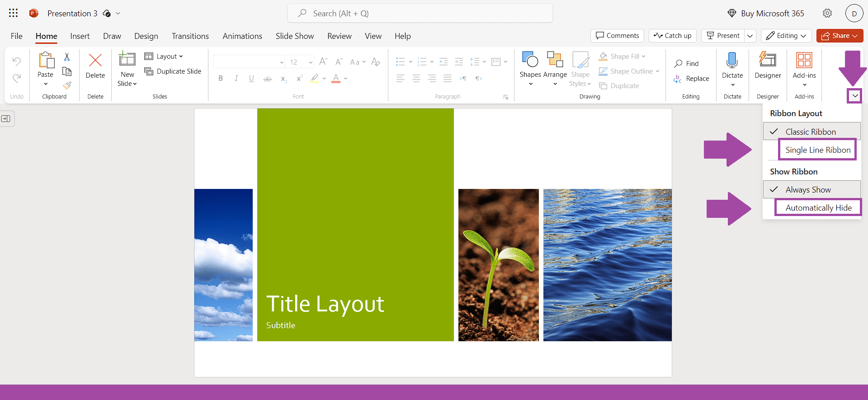This screenshot has width=868, height=400.
Task: Click the Catch up button
Action: coord(673,36)
